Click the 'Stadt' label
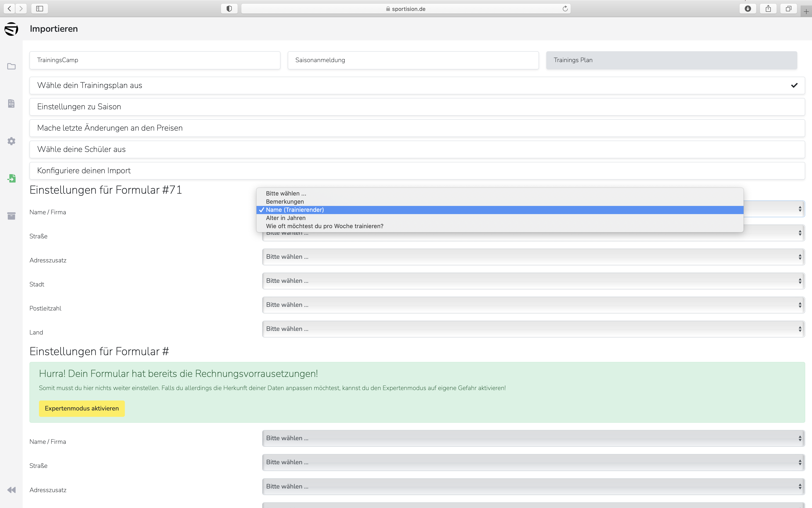Screen dimensions: 812x508 coord(37,285)
